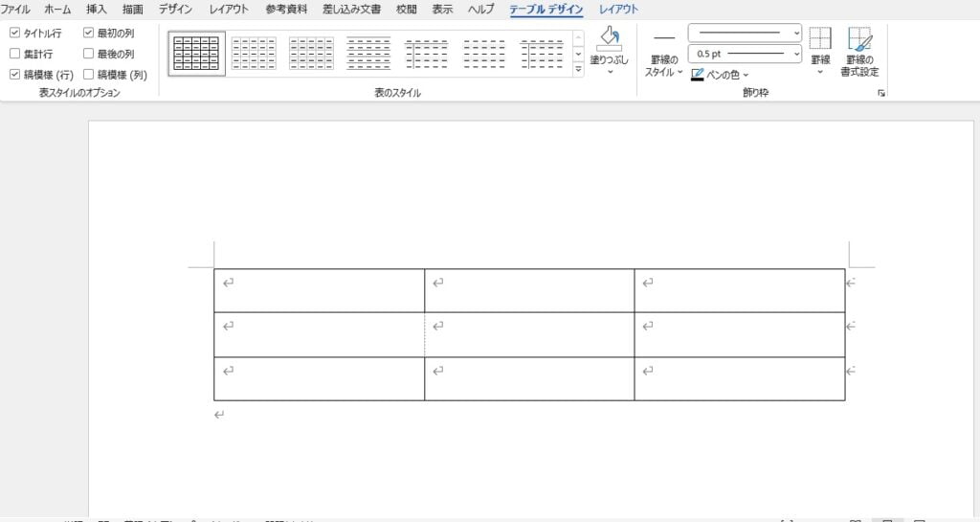Activate 罫線の書式設定 border painter

[860, 52]
